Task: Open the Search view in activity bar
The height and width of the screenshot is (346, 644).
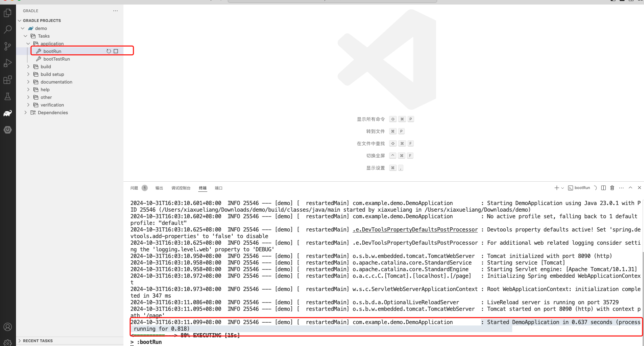Action: click(8, 30)
